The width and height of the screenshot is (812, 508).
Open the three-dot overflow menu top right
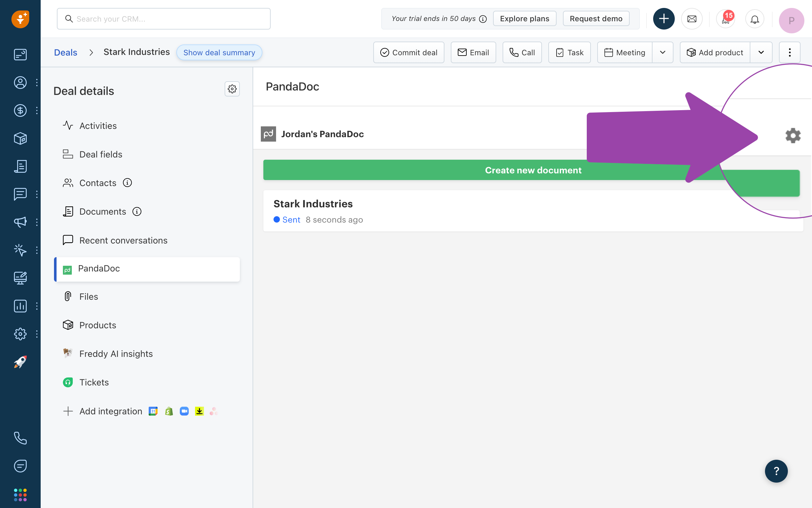[789, 52]
